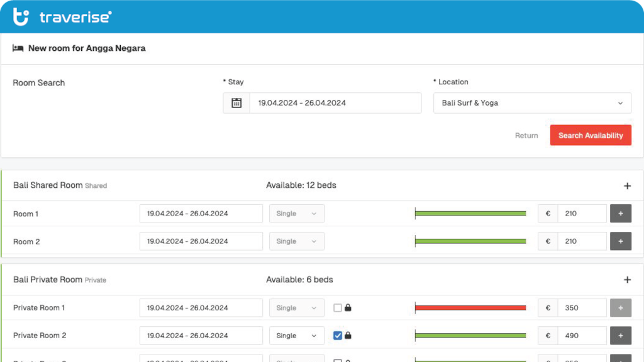Open the Location dropdown showing Bali Surf & Yoga

point(532,103)
